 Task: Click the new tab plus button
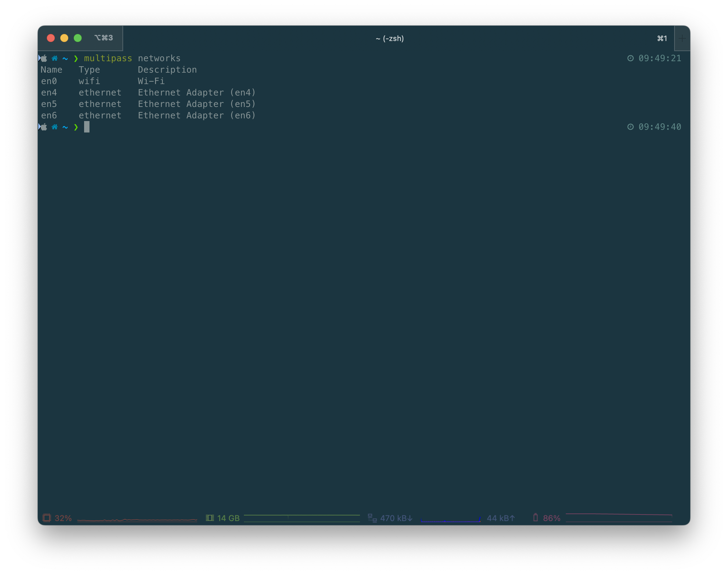[x=682, y=38]
